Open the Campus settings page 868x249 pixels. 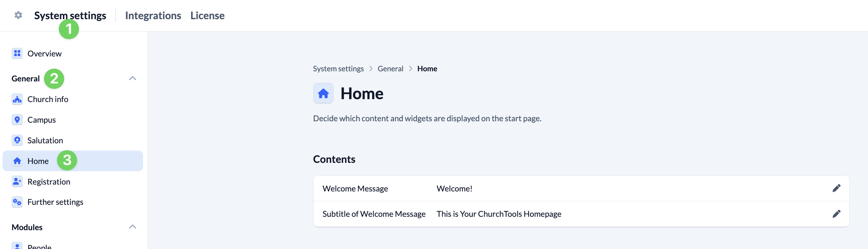42,120
